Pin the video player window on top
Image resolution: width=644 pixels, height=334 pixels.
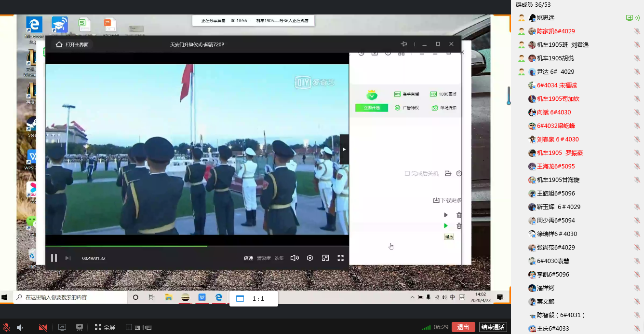[404, 44]
